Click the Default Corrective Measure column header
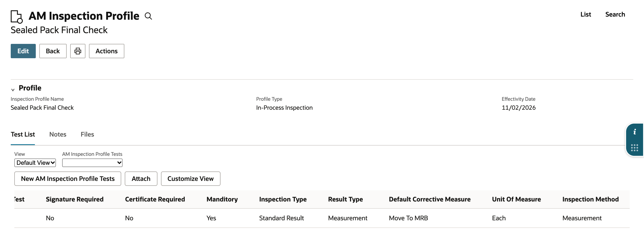This screenshot has height=240, width=644. click(430, 199)
